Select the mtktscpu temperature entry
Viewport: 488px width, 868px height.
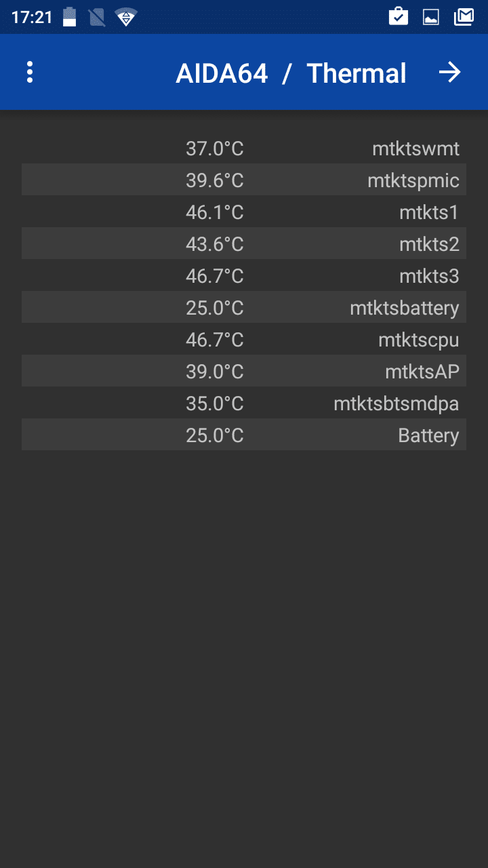244,340
